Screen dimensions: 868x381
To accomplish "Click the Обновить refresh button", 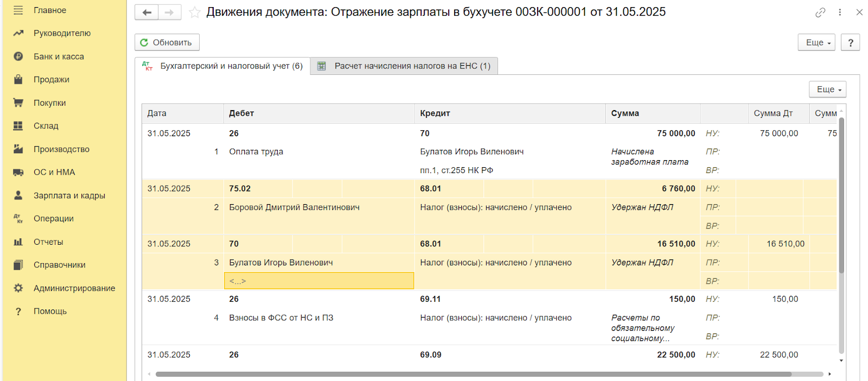I will (167, 42).
